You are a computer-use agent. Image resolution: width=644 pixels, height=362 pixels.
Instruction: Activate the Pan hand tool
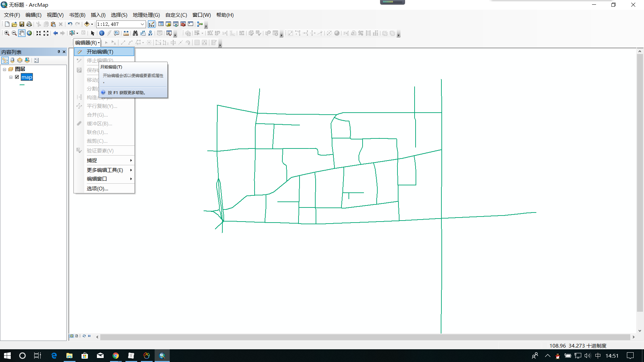22,33
